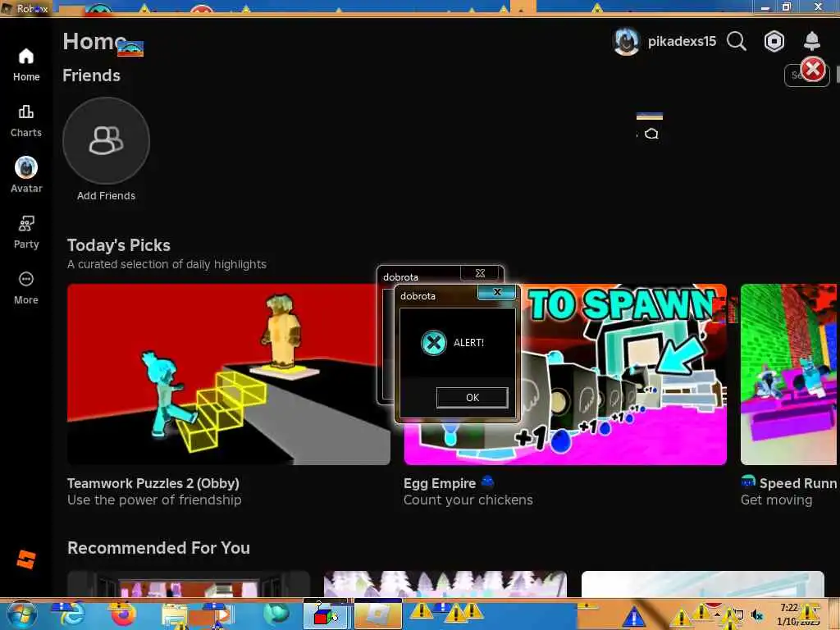This screenshot has height=630, width=840.
Task: Open the Avatar editor in the sidebar
Action: click(x=26, y=175)
